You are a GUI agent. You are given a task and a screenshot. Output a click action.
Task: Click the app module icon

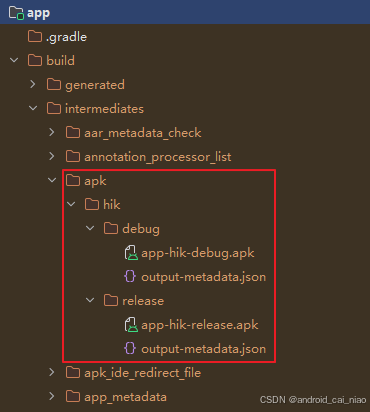[16, 13]
